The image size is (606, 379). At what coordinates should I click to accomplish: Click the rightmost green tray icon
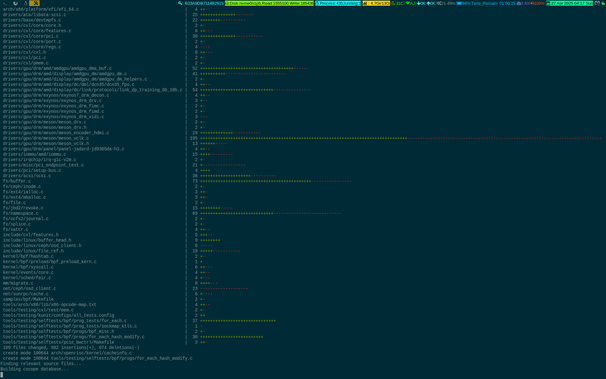603,3
